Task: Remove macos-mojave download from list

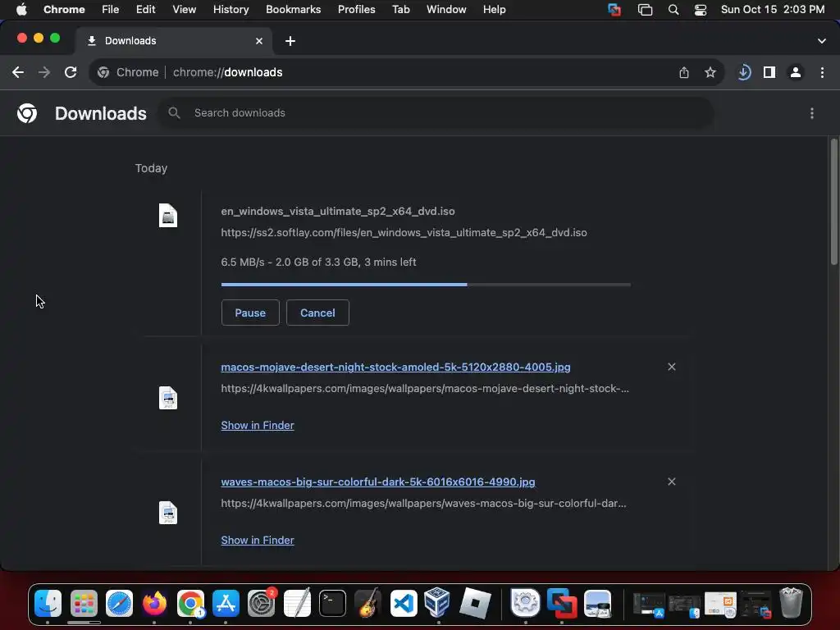Action: click(672, 367)
